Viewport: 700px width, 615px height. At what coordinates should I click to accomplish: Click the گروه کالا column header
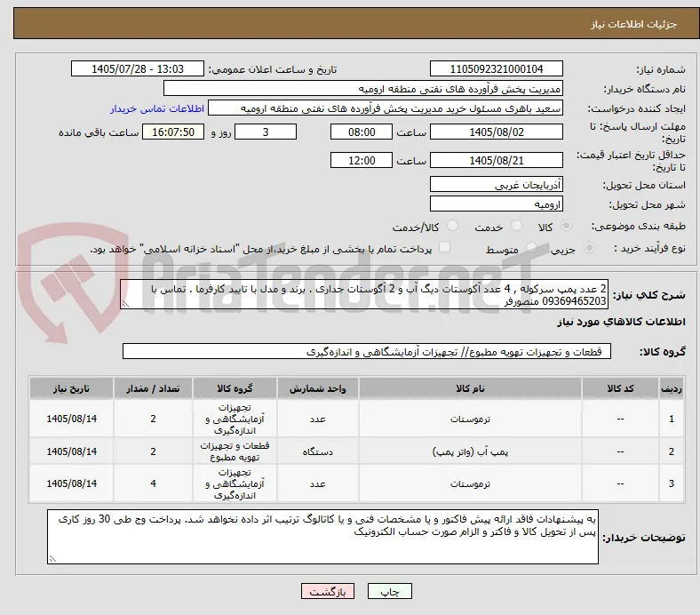click(235, 388)
